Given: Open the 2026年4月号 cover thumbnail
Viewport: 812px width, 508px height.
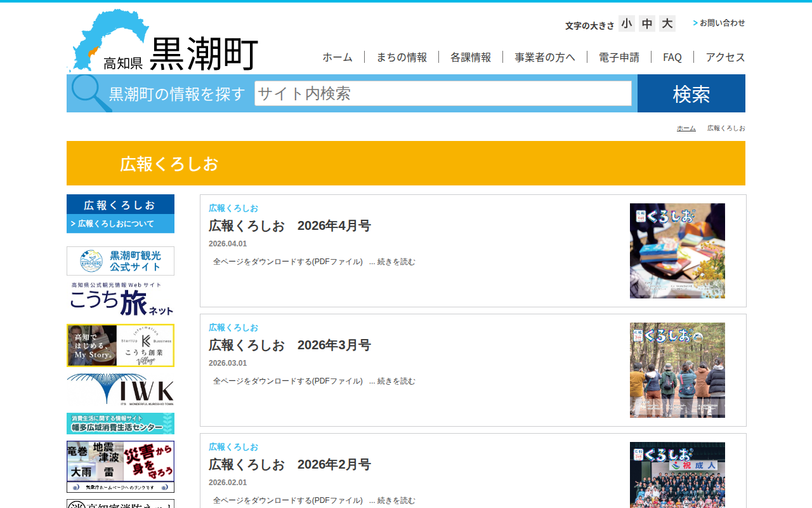Looking at the screenshot, I should [x=678, y=251].
